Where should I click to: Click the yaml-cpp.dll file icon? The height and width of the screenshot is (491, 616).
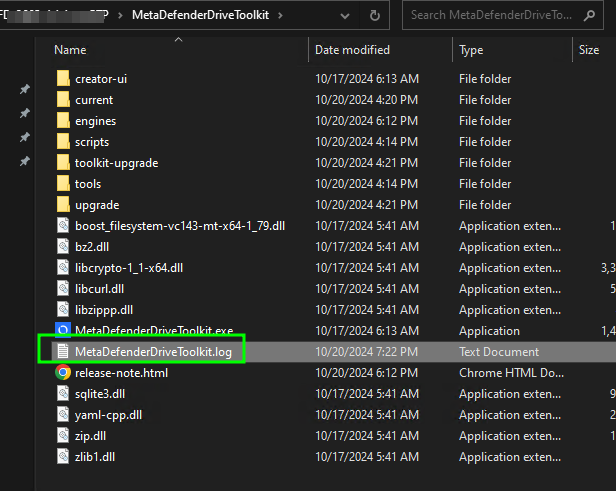click(63, 415)
